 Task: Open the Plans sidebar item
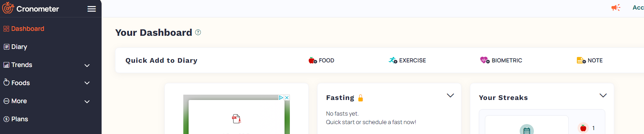pyautogui.click(x=16, y=119)
